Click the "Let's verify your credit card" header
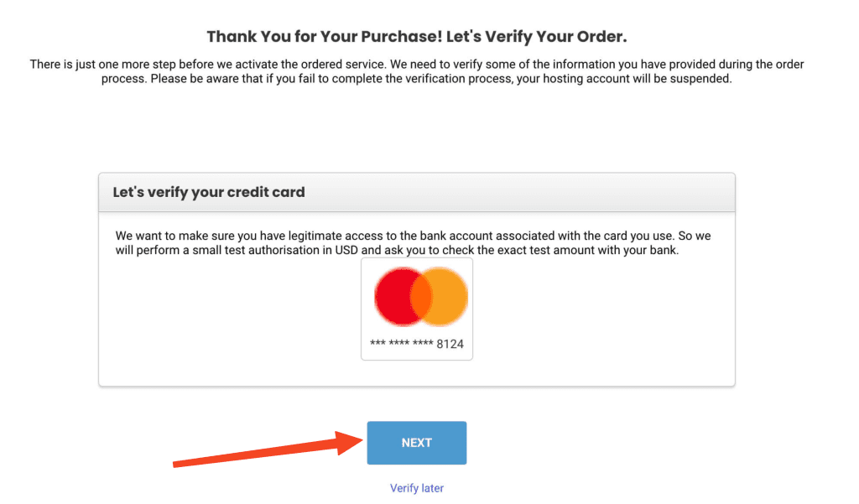Viewport: 859px width, 504px height. tap(209, 192)
